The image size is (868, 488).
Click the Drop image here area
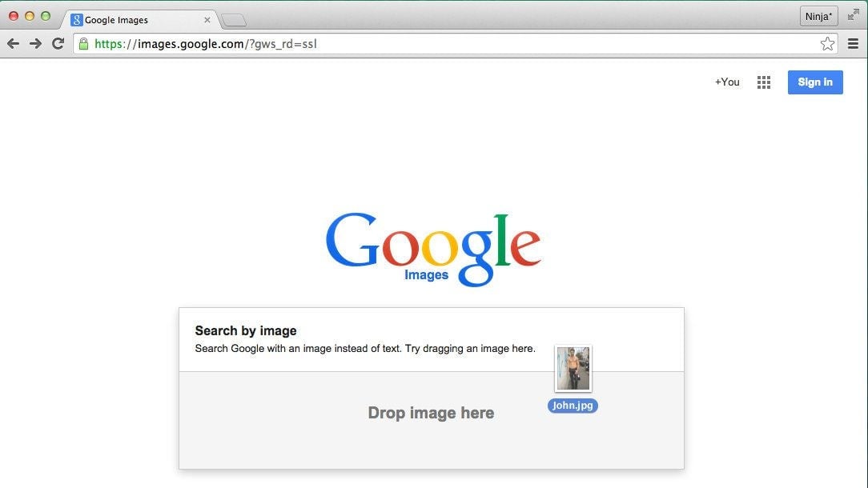tap(432, 421)
